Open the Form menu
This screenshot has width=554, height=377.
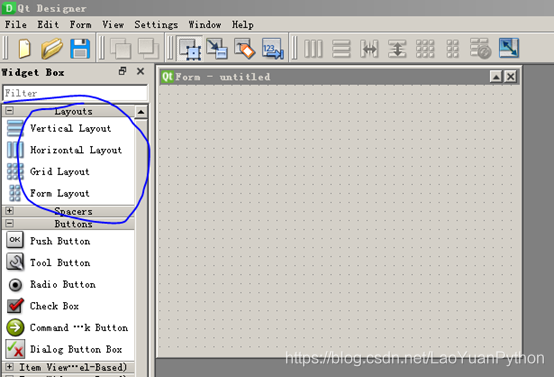point(81,25)
